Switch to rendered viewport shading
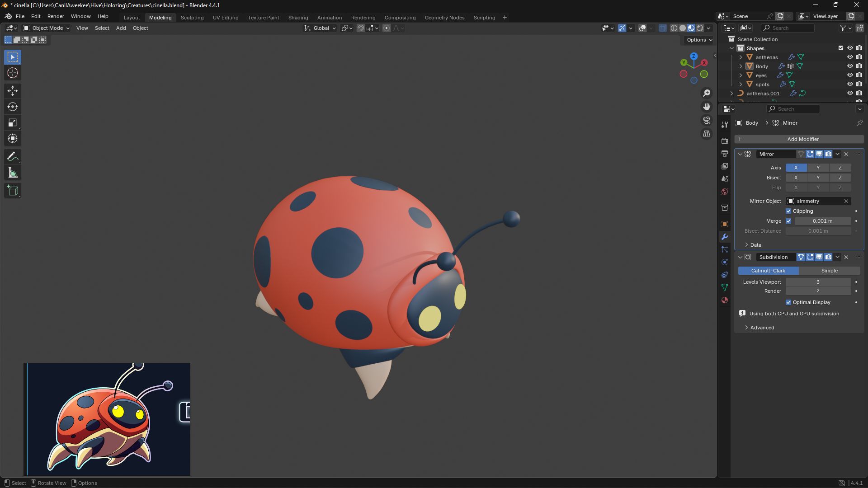 click(700, 28)
